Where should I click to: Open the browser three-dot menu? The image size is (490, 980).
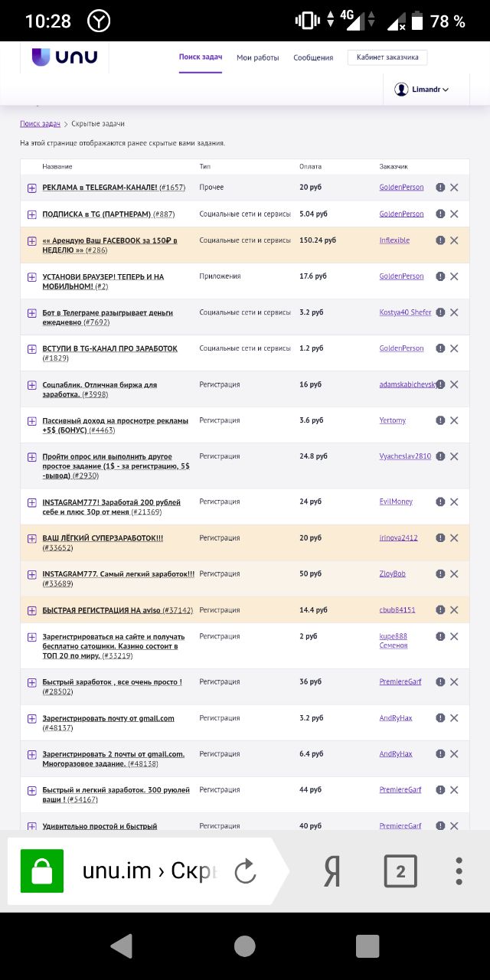pos(459,871)
